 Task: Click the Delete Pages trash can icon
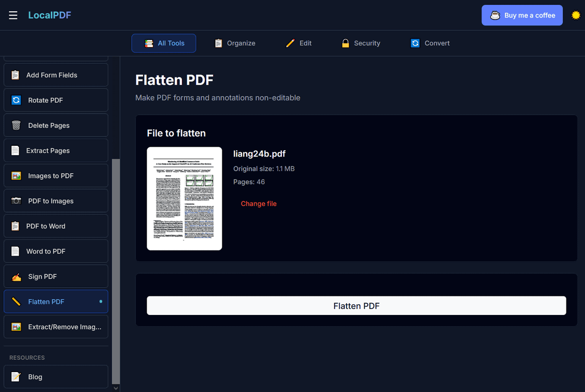click(16, 125)
